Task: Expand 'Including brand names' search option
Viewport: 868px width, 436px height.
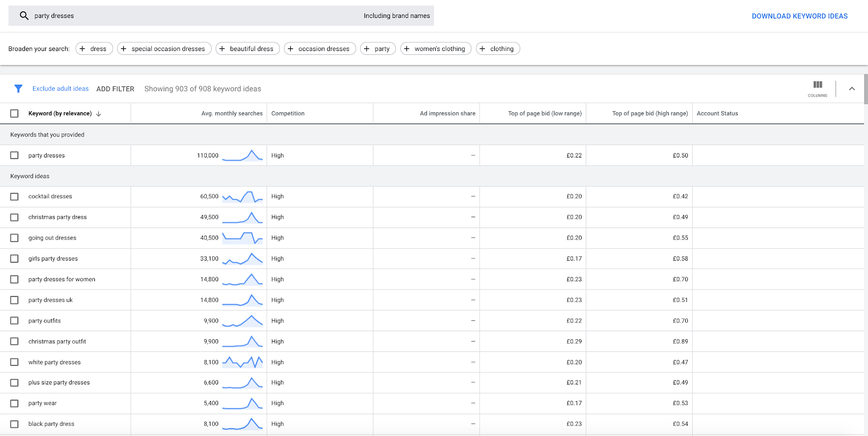Action: 397,16
